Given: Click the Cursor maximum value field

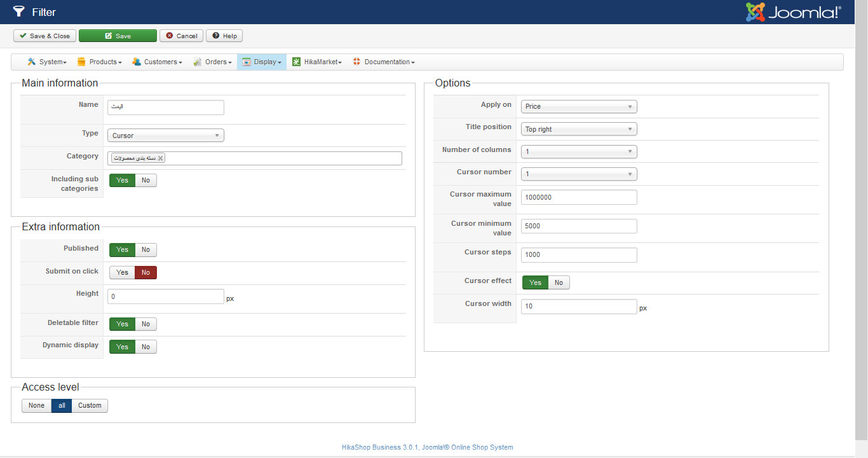Looking at the screenshot, I should click(x=579, y=197).
